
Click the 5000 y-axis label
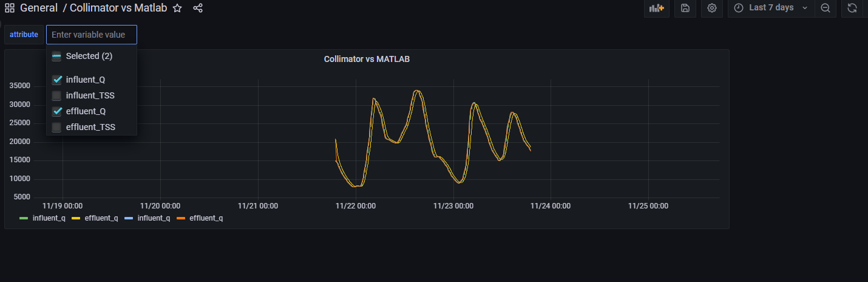(x=22, y=198)
